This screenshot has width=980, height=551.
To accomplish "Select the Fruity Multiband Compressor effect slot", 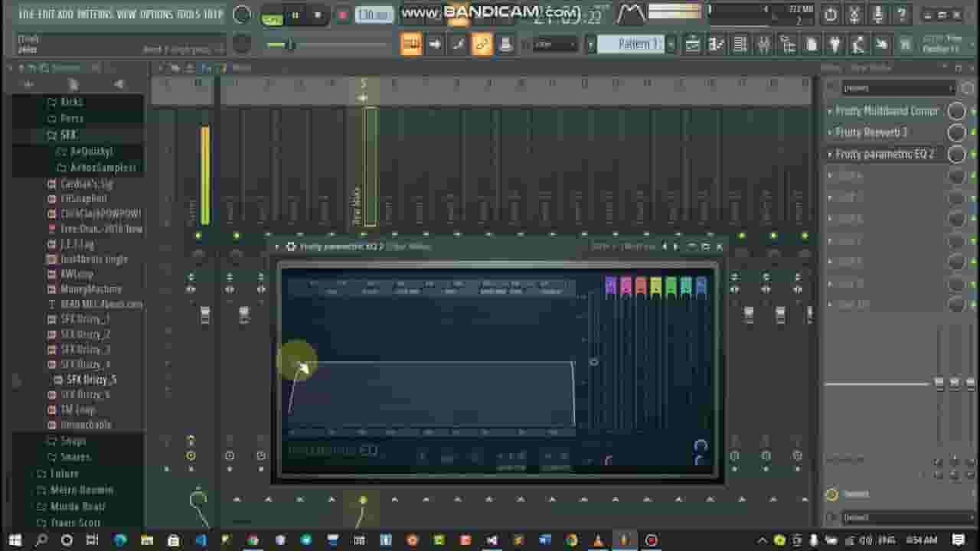I will pyautogui.click(x=887, y=111).
